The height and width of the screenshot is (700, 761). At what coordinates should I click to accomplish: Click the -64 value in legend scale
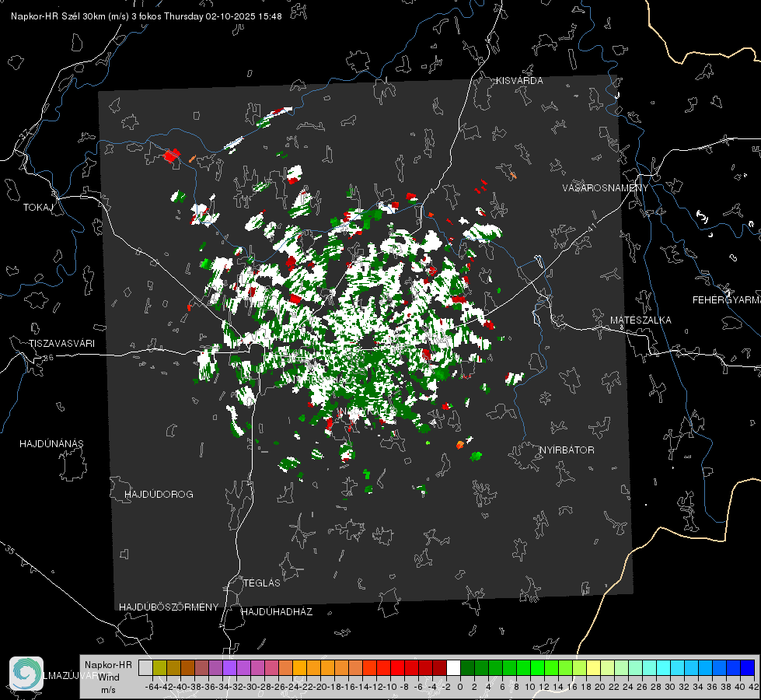click(x=152, y=687)
